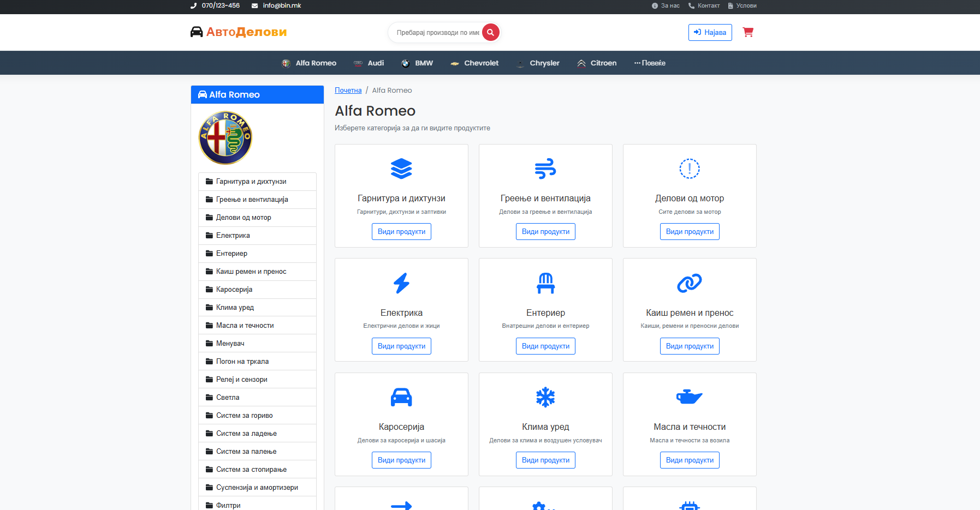This screenshot has height=510, width=980.
Task: Click the oil can Масла и течности icon
Action: click(x=689, y=397)
